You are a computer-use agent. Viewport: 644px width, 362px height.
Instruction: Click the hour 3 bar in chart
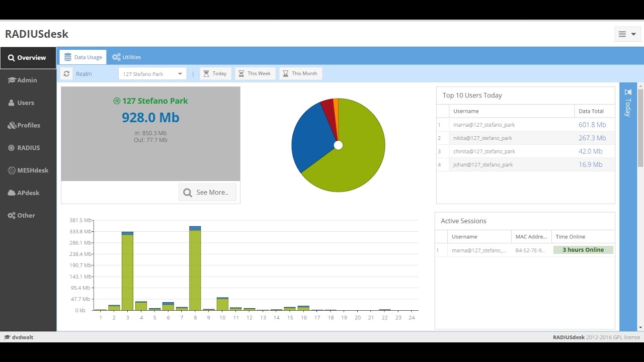point(127,271)
